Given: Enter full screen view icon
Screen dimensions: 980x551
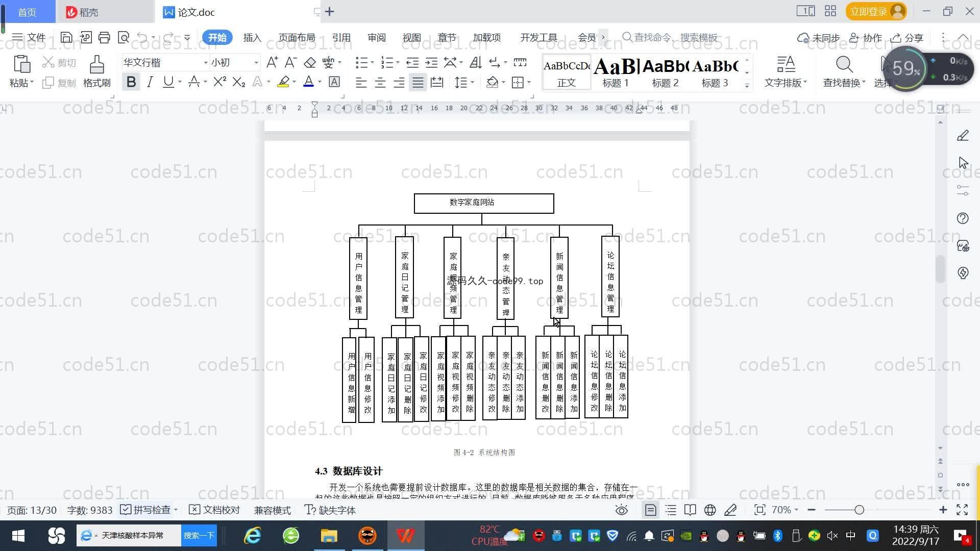Looking at the screenshot, I should coord(962,510).
